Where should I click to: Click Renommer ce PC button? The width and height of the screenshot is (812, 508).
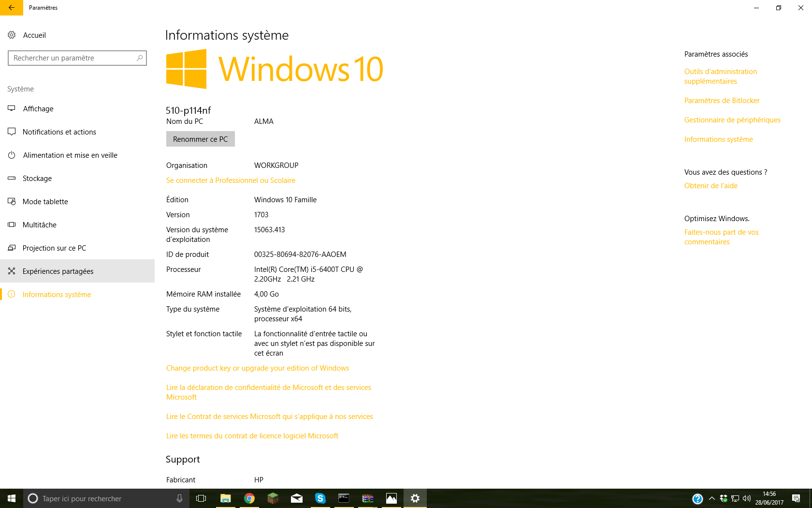[x=201, y=139]
